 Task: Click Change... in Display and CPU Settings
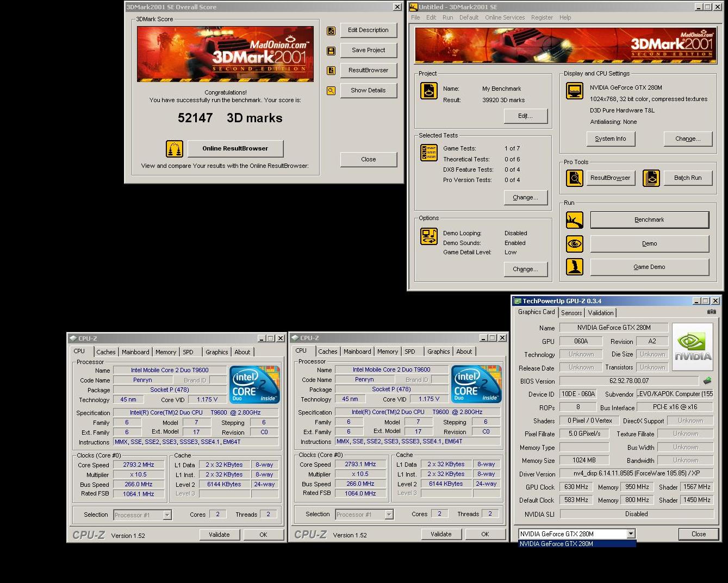[x=688, y=139]
